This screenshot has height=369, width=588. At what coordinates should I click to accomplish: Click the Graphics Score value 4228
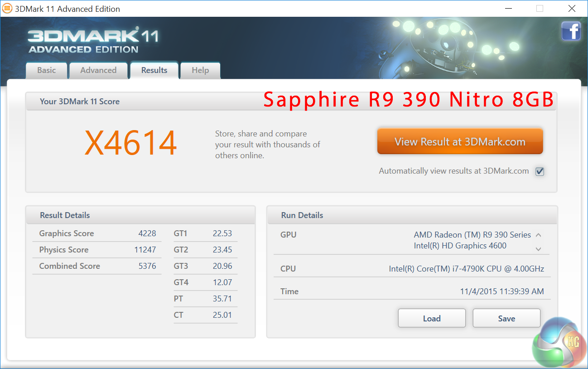click(x=147, y=233)
